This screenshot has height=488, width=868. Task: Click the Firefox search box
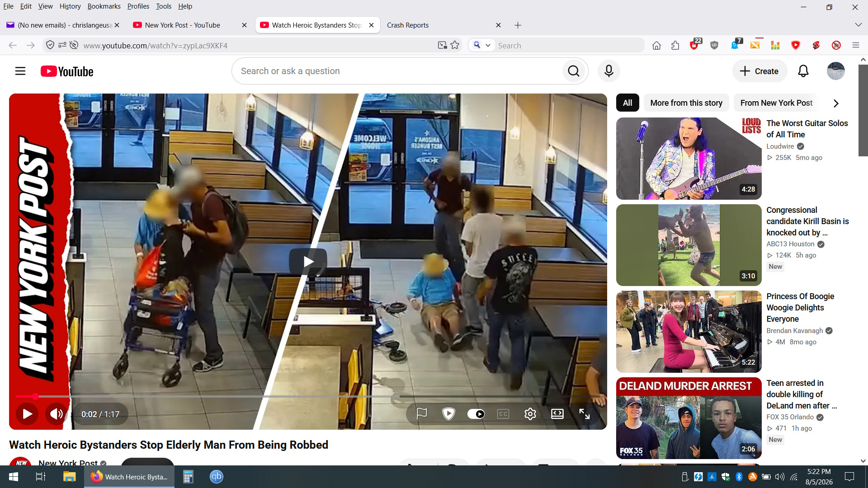tap(569, 46)
